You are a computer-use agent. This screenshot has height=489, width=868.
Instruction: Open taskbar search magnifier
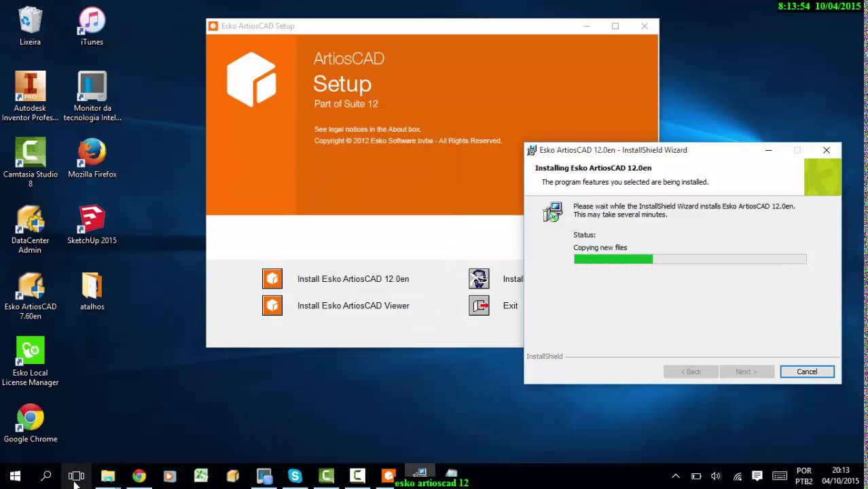[46, 476]
